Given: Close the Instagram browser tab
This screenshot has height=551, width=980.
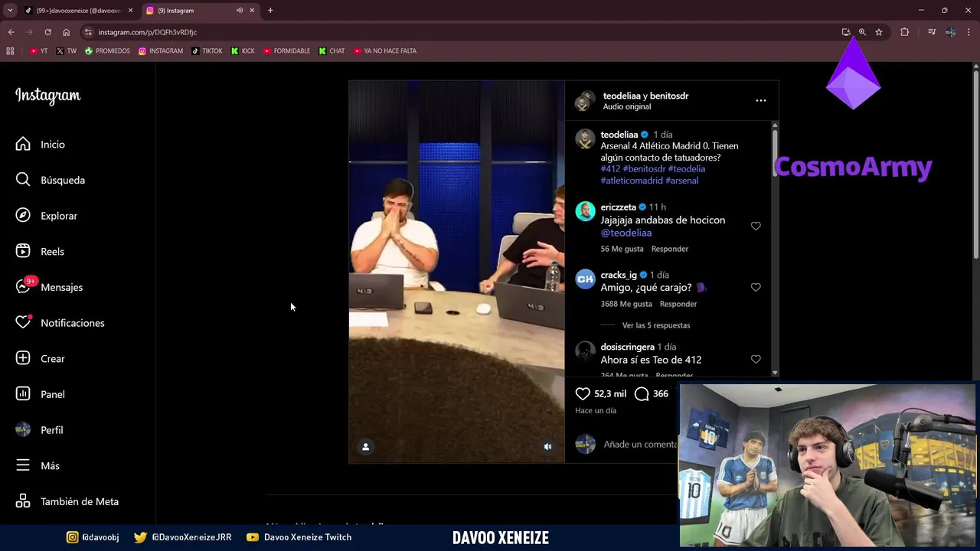Looking at the screenshot, I should point(252,10).
